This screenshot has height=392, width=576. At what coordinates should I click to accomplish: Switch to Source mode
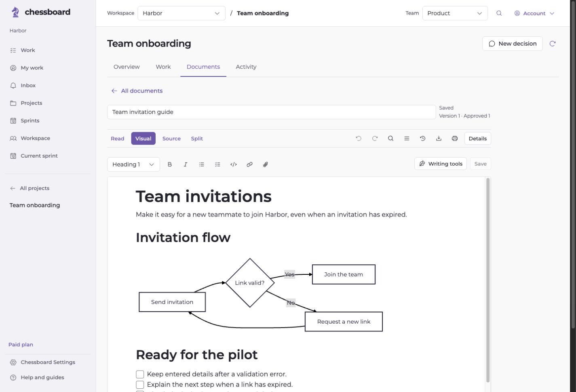[x=171, y=139]
